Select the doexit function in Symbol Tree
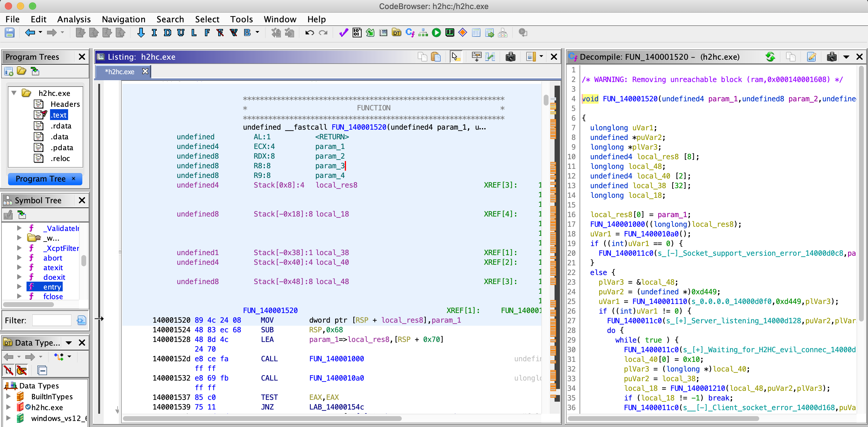Screen dimensions: 868x427 click(54, 277)
